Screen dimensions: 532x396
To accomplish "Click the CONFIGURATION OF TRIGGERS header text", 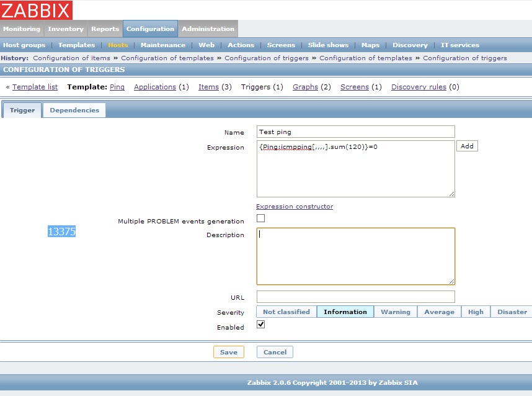I will pos(64,70).
